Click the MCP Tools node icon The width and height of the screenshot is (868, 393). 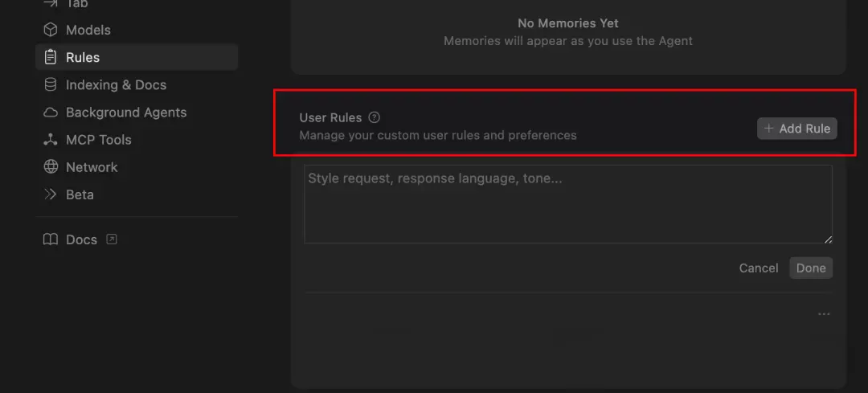pyautogui.click(x=51, y=140)
